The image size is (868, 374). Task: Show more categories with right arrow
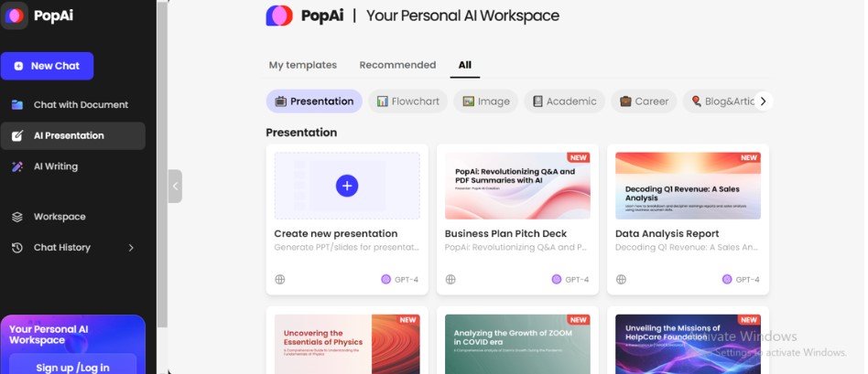point(764,102)
